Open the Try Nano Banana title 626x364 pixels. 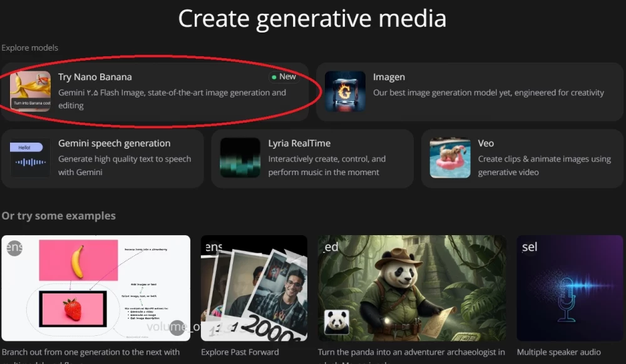tap(95, 77)
